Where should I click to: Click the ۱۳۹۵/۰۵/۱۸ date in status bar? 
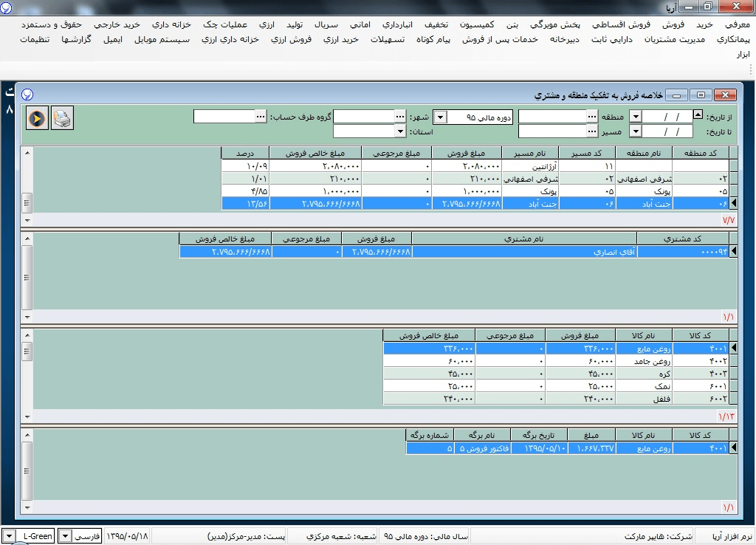127,536
